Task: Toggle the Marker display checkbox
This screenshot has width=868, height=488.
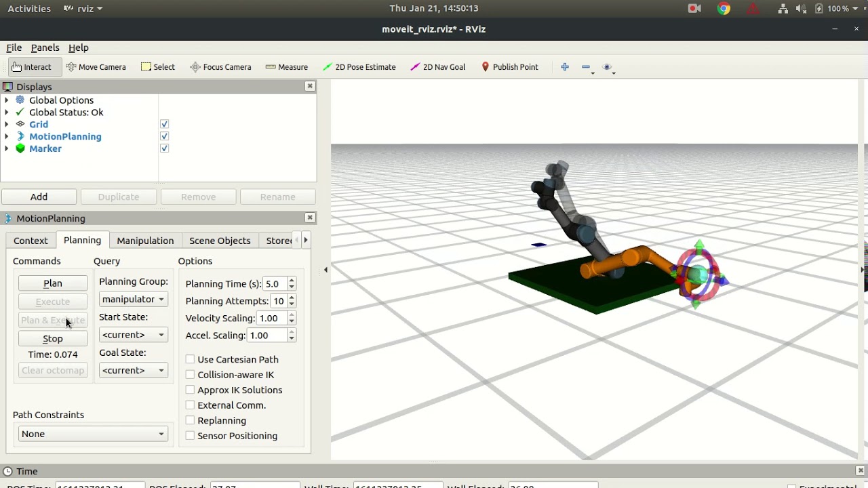Action: 164,148
